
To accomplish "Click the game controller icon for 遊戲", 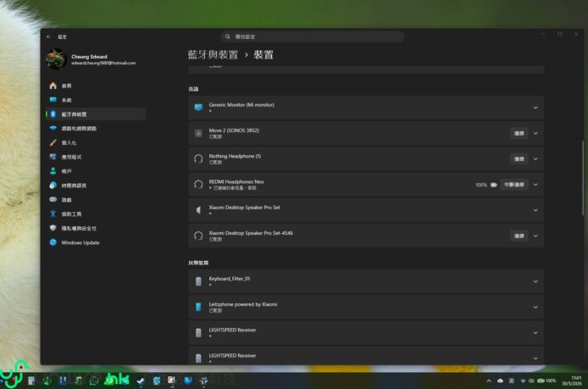I will (53, 199).
